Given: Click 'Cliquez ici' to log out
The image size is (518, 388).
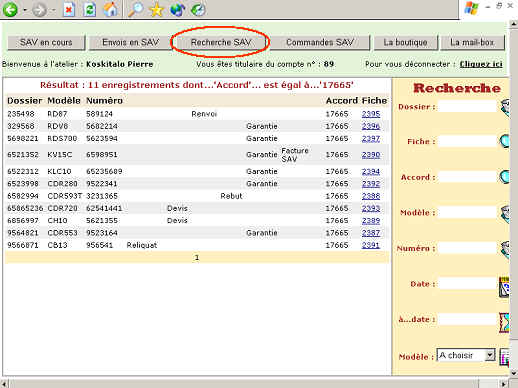Looking at the screenshot, I should click(x=481, y=64).
